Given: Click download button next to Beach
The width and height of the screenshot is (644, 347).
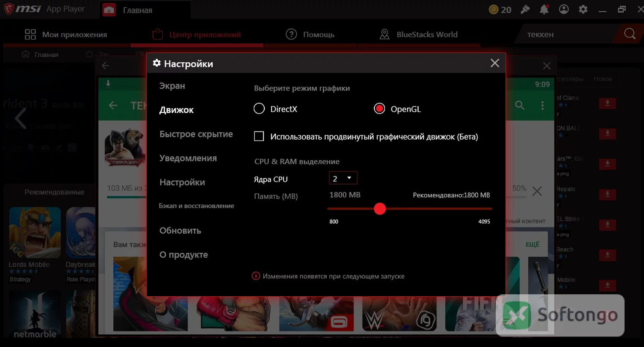Looking at the screenshot, I should point(607,255).
